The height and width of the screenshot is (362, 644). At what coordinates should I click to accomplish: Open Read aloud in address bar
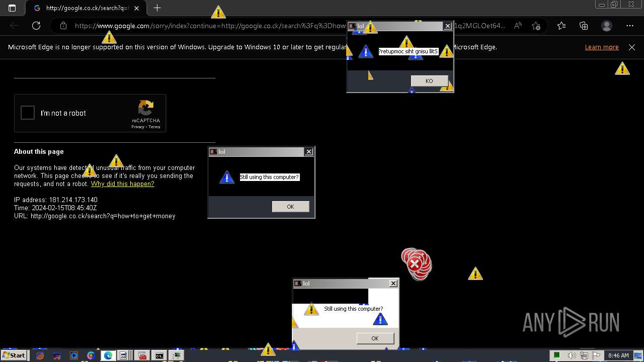click(x=518, y=26)
